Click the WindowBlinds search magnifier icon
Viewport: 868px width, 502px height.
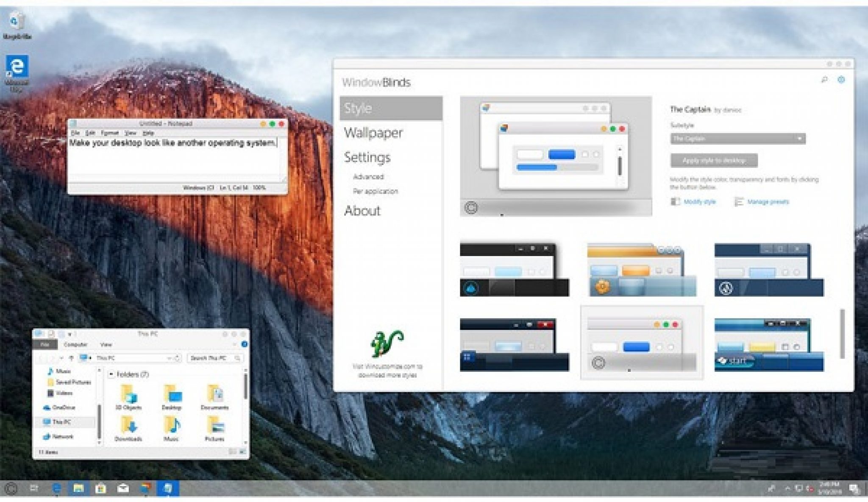pos(824,80)
